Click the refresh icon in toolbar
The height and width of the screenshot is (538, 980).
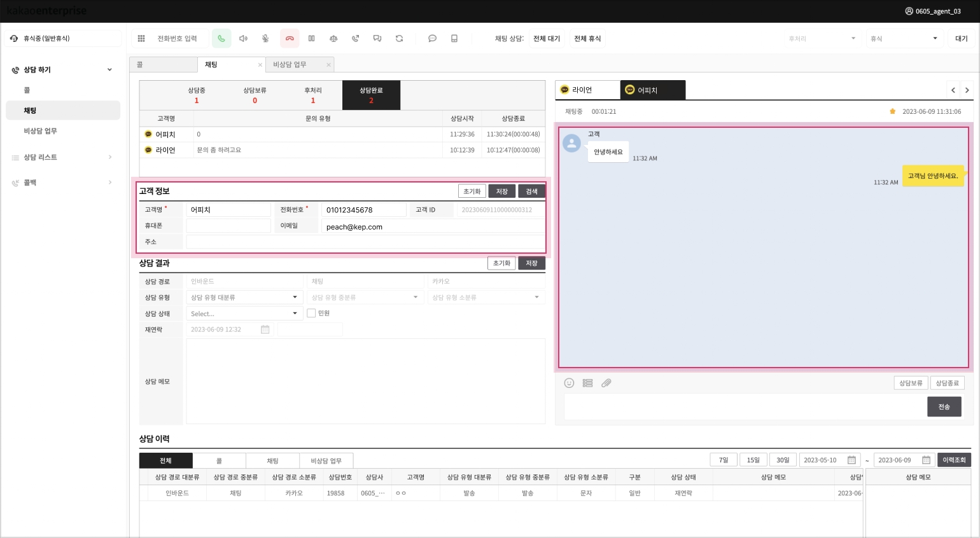point(399,39)
